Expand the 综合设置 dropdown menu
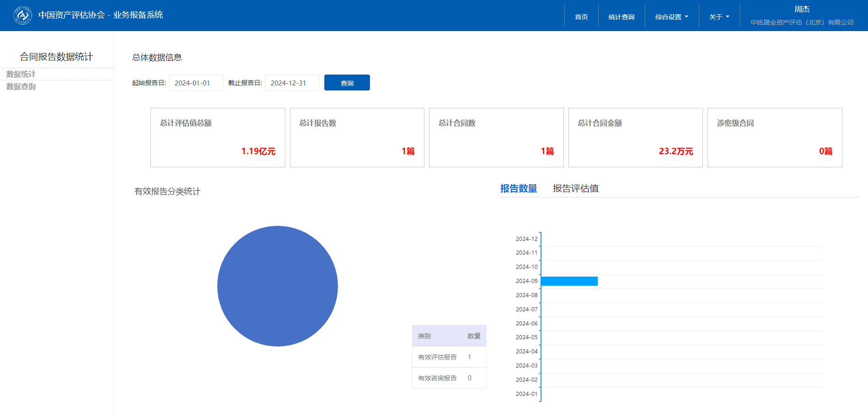The height and width of the screenshot is (416, 868). 671,17
